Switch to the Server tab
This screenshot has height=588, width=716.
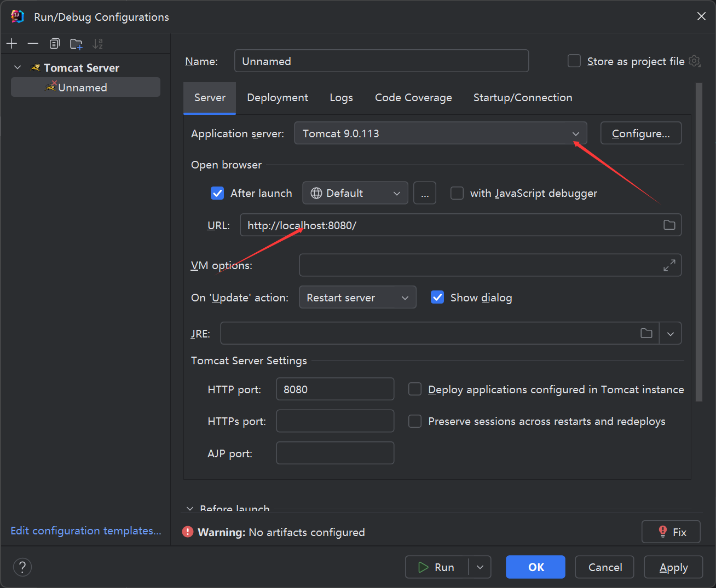coord(210,97)
